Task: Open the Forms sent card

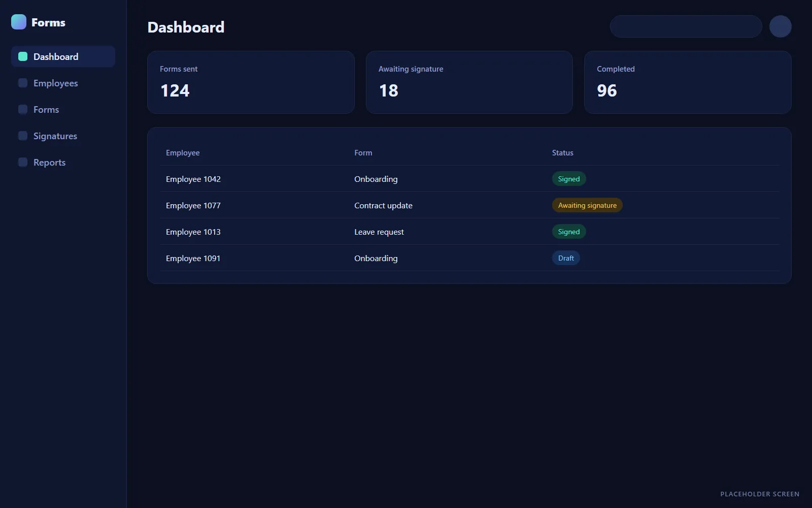Action: click(251, 82)
